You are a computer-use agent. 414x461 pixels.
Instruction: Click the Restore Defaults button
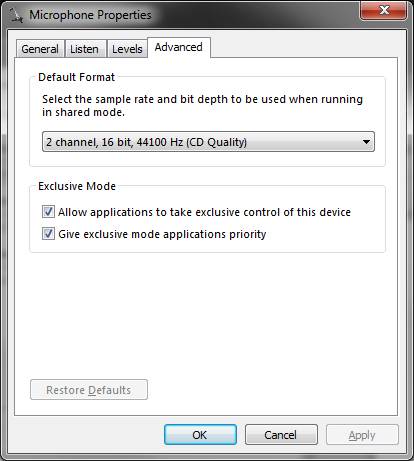pos(89,390)
